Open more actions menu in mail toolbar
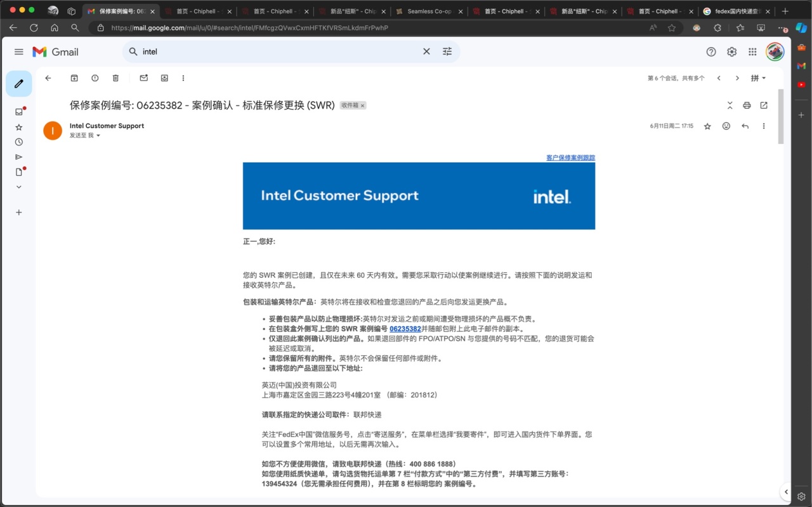 tap(183, 78)
